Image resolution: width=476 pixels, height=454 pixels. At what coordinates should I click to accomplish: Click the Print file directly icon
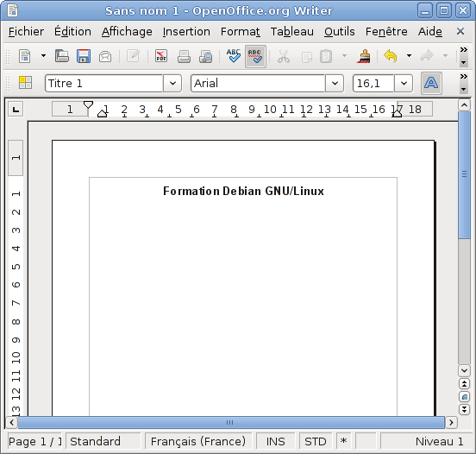184,56
